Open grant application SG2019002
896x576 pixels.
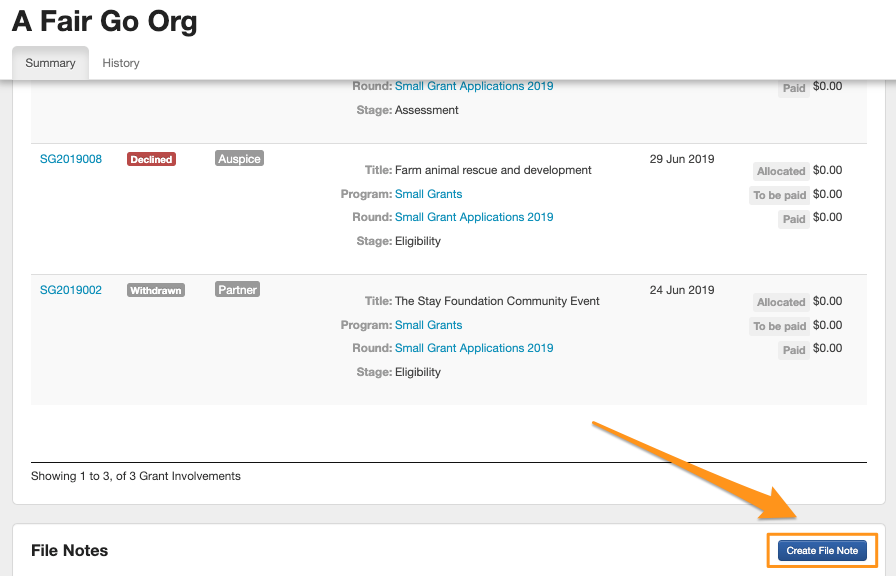pos(71,290)
